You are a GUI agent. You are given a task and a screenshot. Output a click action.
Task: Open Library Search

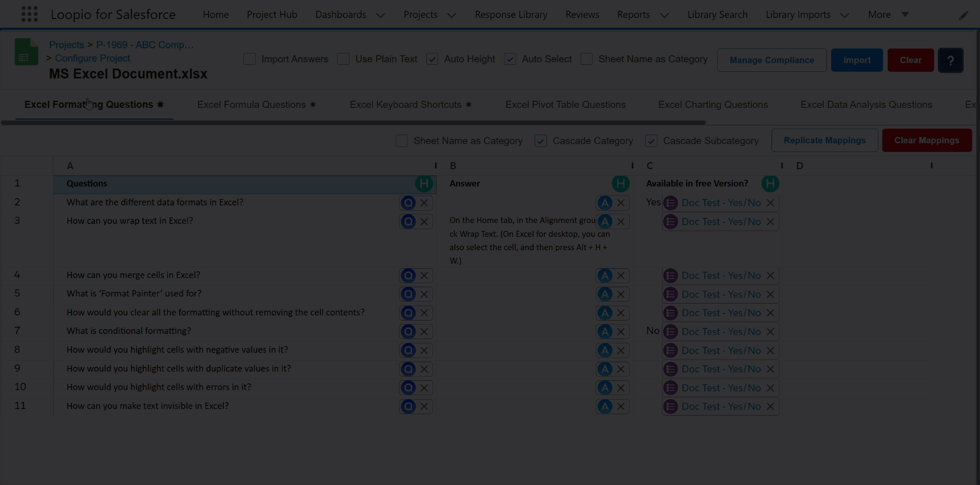[717, 14]
